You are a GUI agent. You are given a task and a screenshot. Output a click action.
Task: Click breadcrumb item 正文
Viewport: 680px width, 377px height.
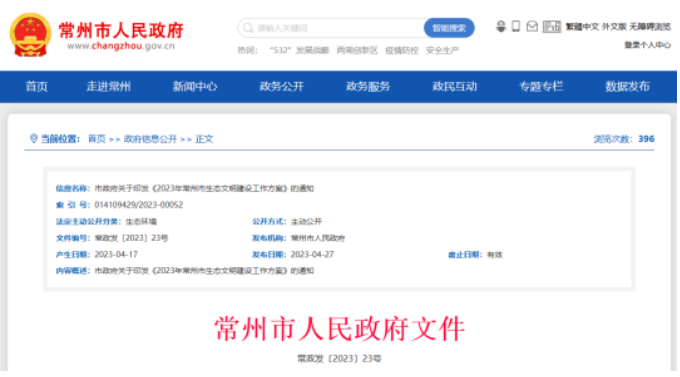[204, 139]
